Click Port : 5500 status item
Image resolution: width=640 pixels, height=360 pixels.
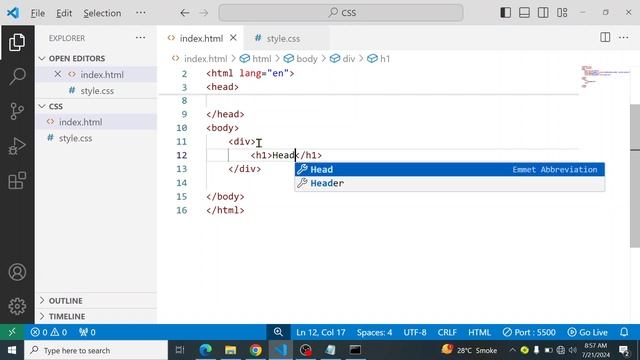529,332
